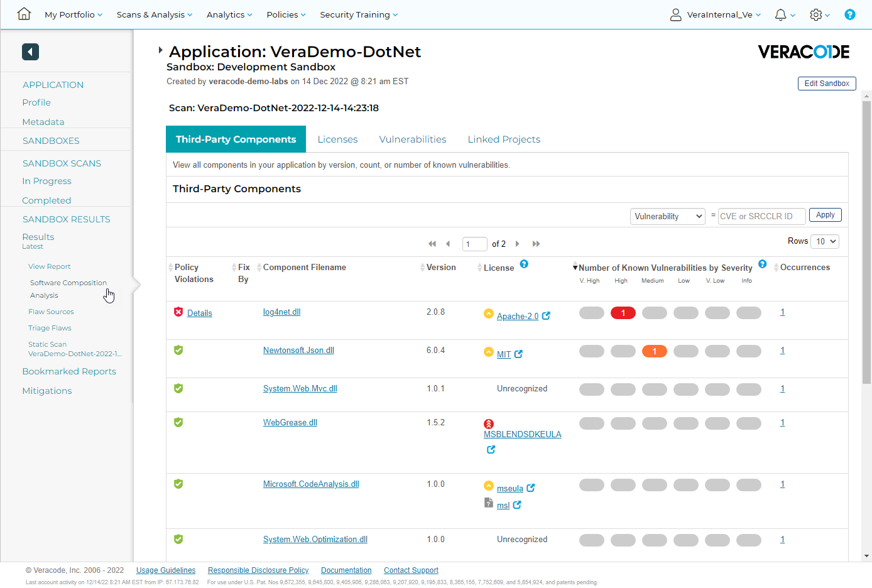872x588 pixels.
Task: Open MSBLENDSDKEULA external link icon
Action: click(491, 450)
